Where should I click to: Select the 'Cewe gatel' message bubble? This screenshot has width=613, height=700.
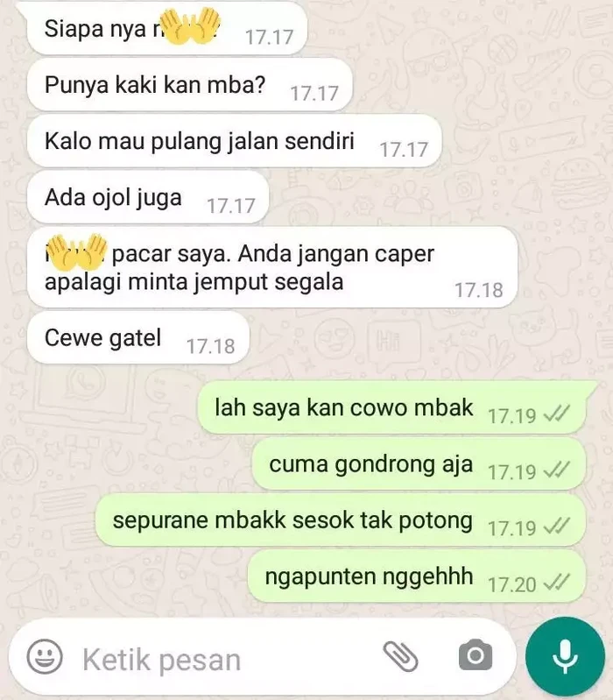tap(137, 337)
